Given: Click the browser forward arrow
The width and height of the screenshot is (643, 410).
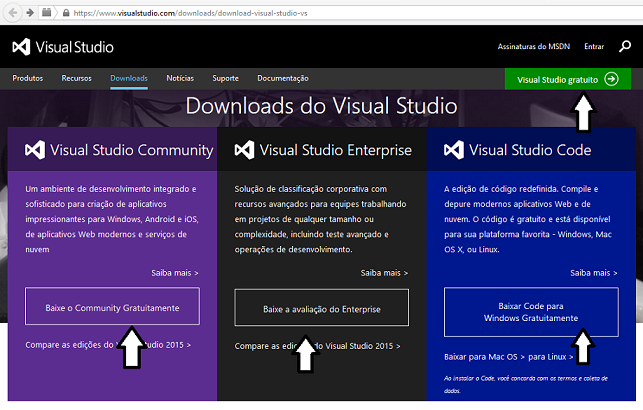Looking at the screenshot, I should coord(29,12).
